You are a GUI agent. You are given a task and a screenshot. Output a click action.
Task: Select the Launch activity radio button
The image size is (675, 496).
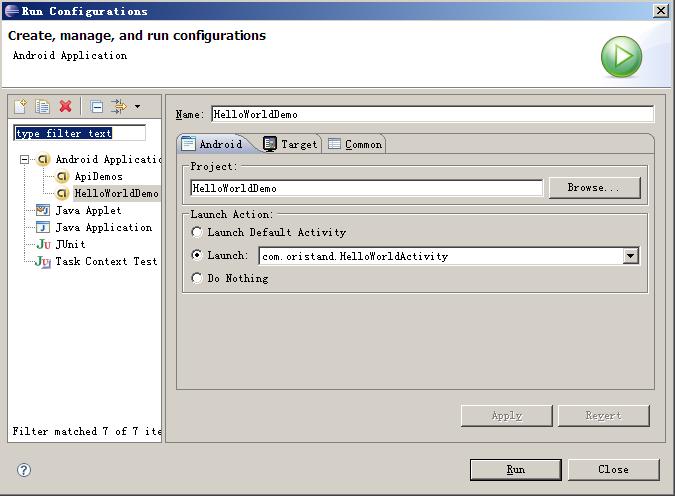click(x=197, y=256)
